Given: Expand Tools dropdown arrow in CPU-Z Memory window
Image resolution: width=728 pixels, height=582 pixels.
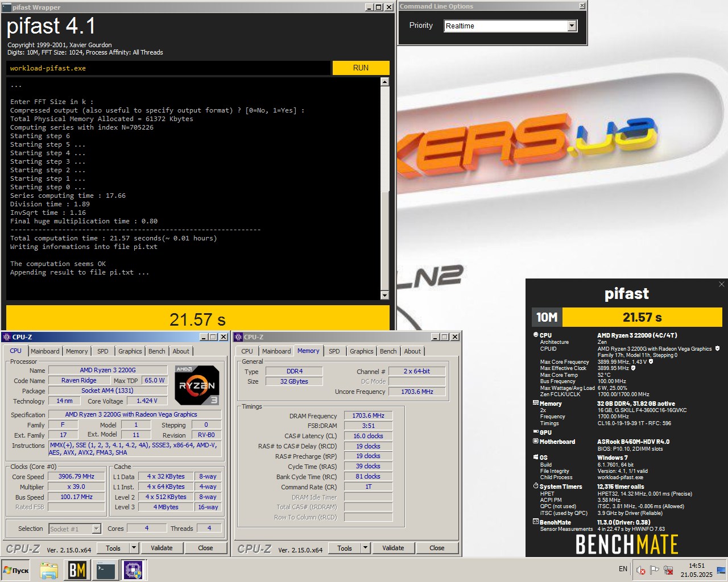Looking at the screenshot, I should point(366,548).
